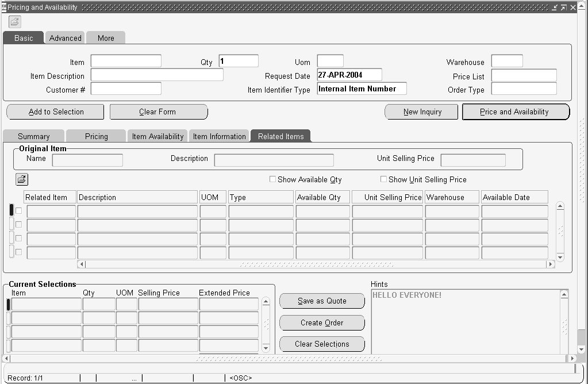Image resolution: width=588 pixels, height=384 pixels.
Task: Click the first row Type cell in Related Items
Action: click(261, 212)
